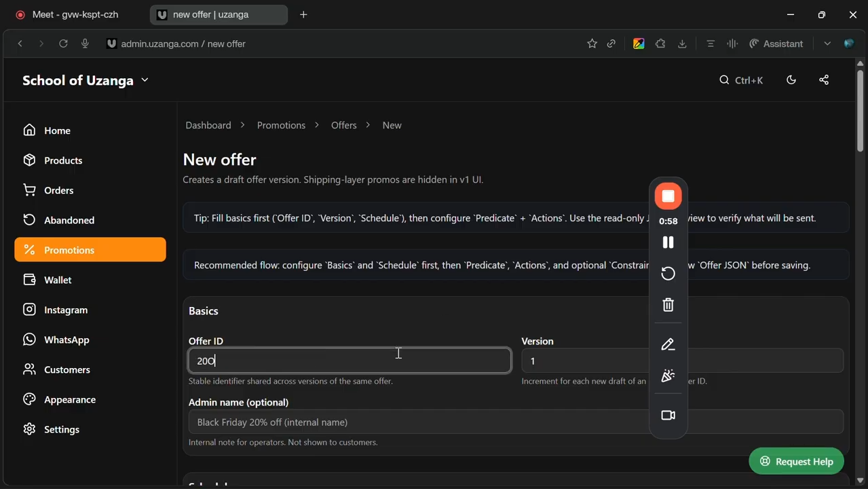The image size is (868, 489).
Task: Click the Request Help button
Action: [796, 461]
